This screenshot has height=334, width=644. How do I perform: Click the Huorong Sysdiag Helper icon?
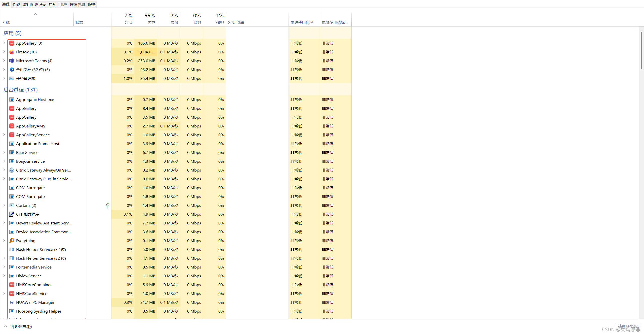(x=12, y=311)
